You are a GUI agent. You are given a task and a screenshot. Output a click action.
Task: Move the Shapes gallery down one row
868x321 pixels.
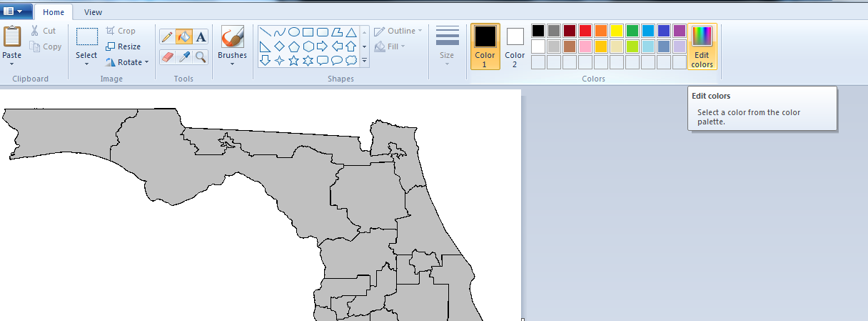click(364, 46)
